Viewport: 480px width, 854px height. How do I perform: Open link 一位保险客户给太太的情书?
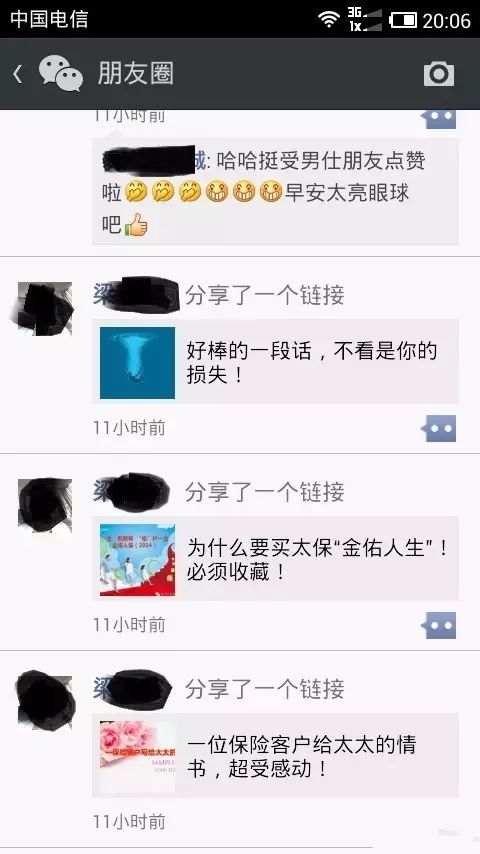pyautogui.click(x=275, y=756)
